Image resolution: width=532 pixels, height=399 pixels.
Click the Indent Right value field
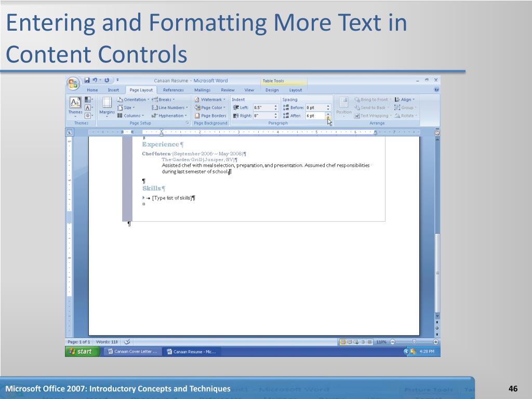263,116
